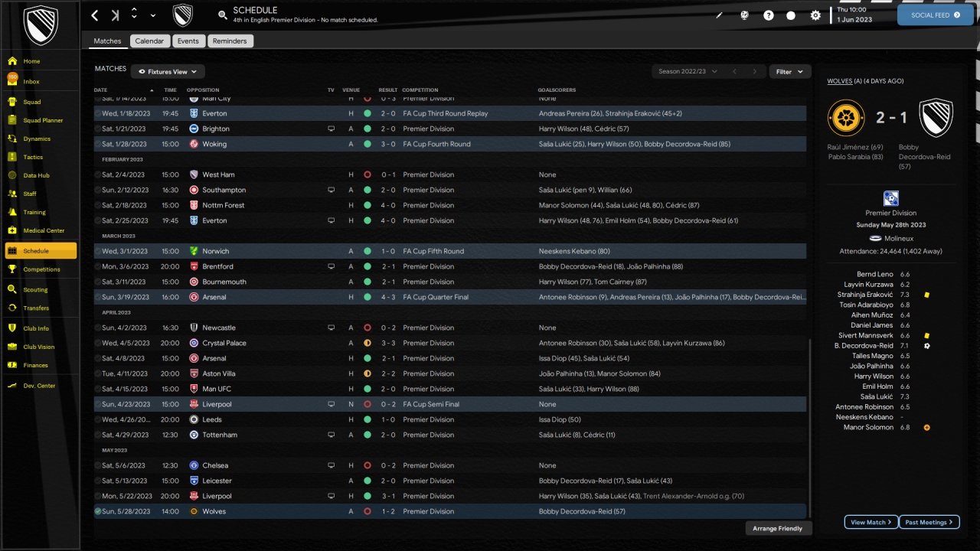The image size is (980, 551).
Task: Open Medical Center in the sidebar
Action: coord(41,230)
